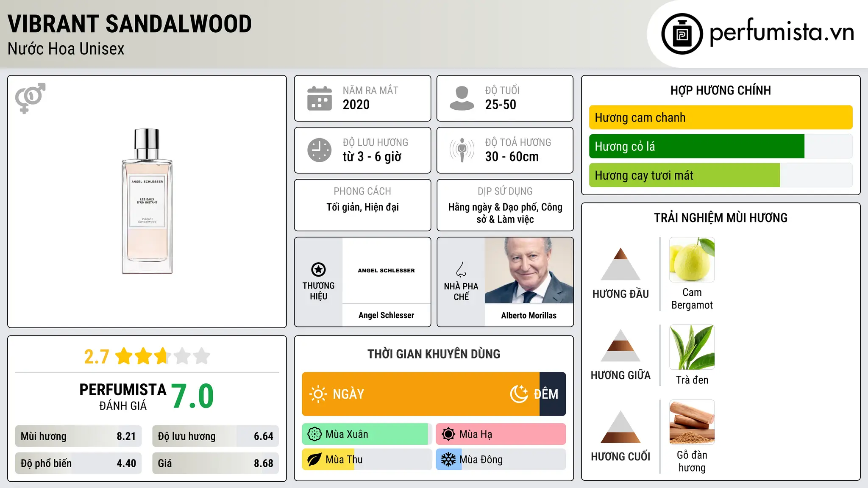Viewport: 868px width, 488px height.
Task: Open the Cam Bergamot note image
Action: pos(692,259)
